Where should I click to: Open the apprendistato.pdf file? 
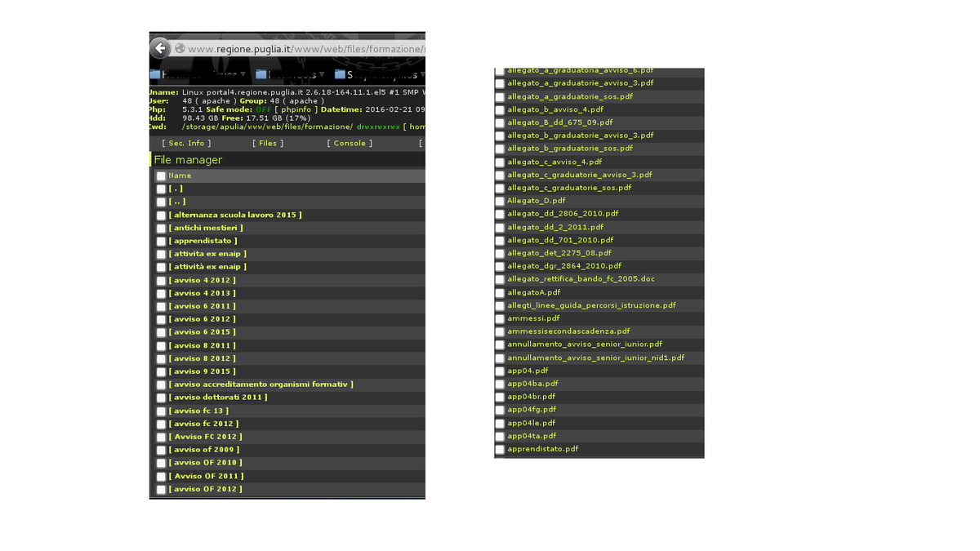543,449
